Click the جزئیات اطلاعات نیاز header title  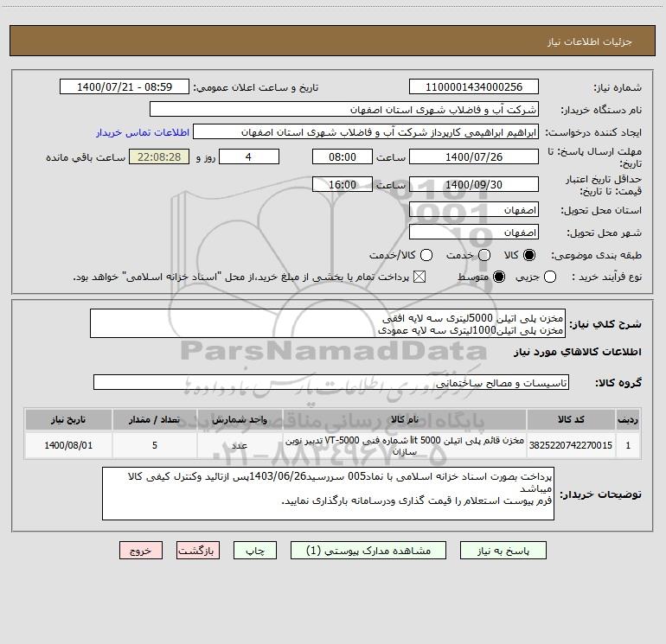[x=590, y=41]
